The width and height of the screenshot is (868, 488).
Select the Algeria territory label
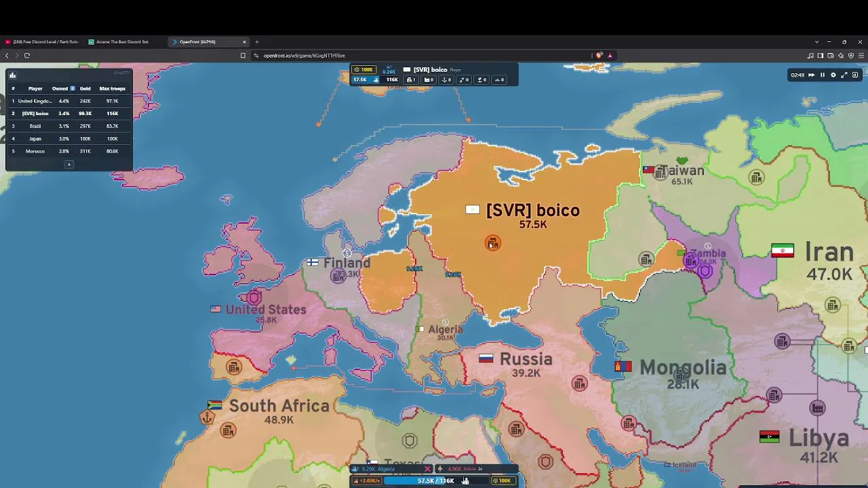pyautogui.click(x=445, y=329)
